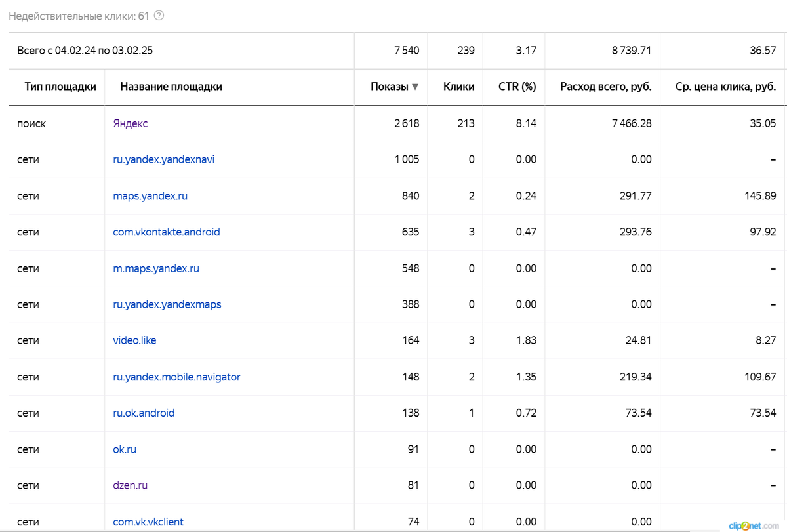787x532 pixels.
Task: Open the Яндекс search platform link
Action: pos(131,123)
